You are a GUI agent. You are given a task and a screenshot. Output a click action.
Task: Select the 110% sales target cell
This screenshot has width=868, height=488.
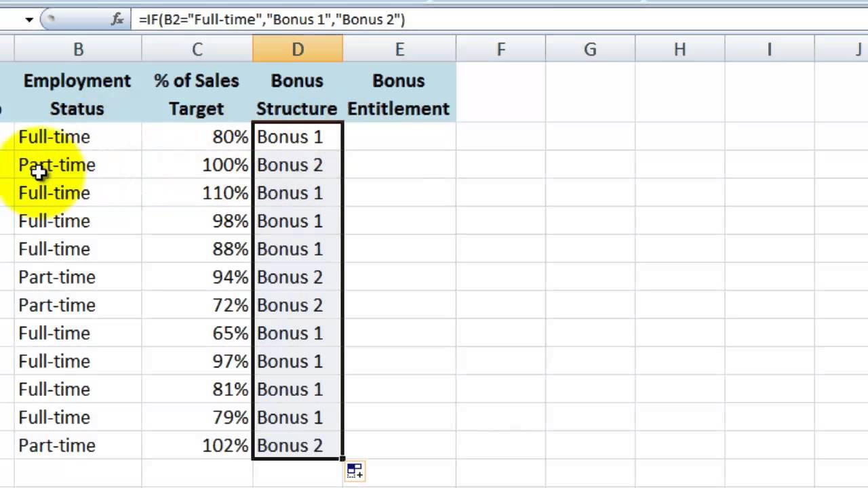tap(197, 193)
